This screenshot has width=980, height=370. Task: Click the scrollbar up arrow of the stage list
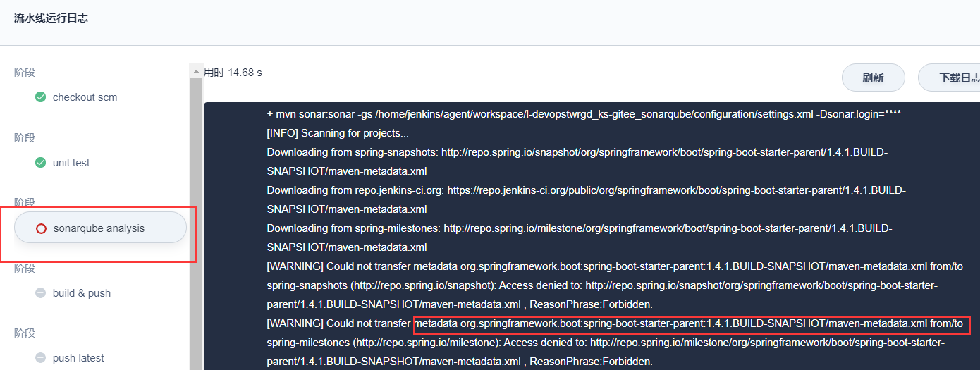196,71
